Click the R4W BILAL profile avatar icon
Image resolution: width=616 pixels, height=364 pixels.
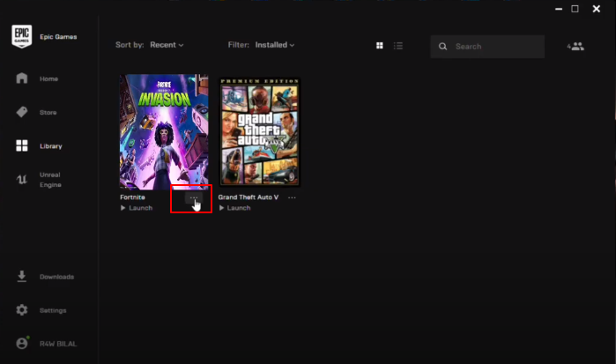(x=22, y=343)
